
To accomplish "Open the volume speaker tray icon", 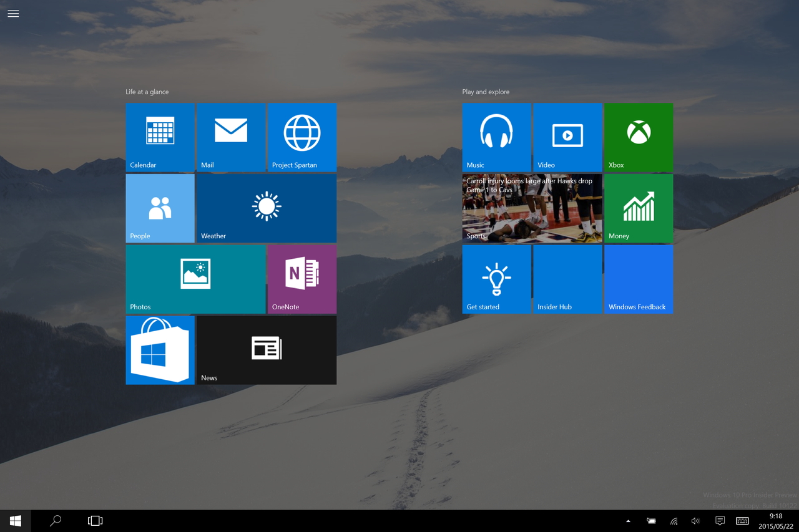I will [x=695, y=521].
